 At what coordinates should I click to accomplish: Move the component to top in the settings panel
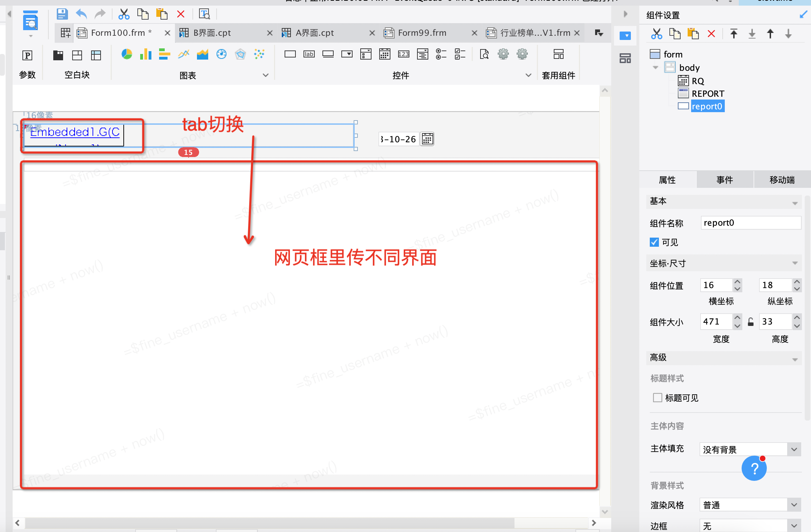click(x=734, y=34)
